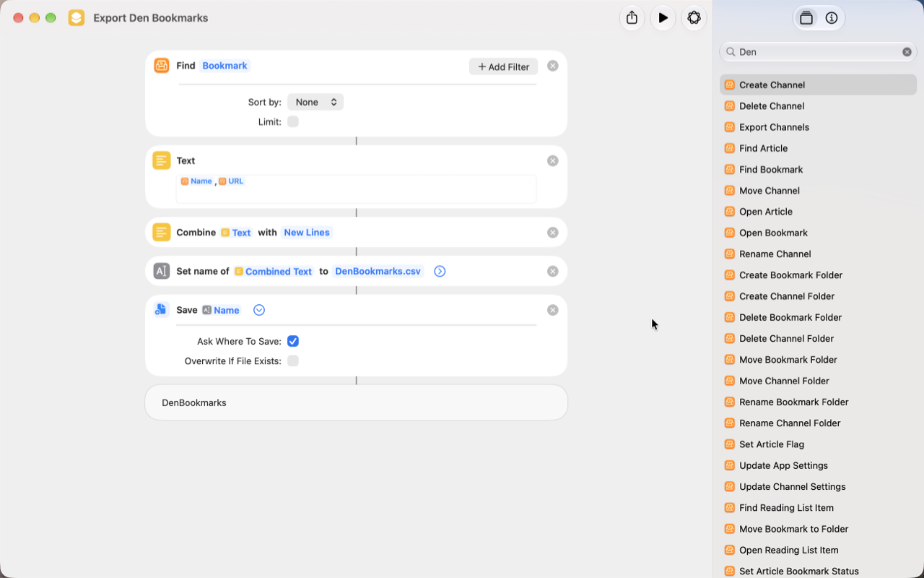This screenshot has height=578, width=924.
Task: Expand Set name action options arrow
Action: coord(440,272)
